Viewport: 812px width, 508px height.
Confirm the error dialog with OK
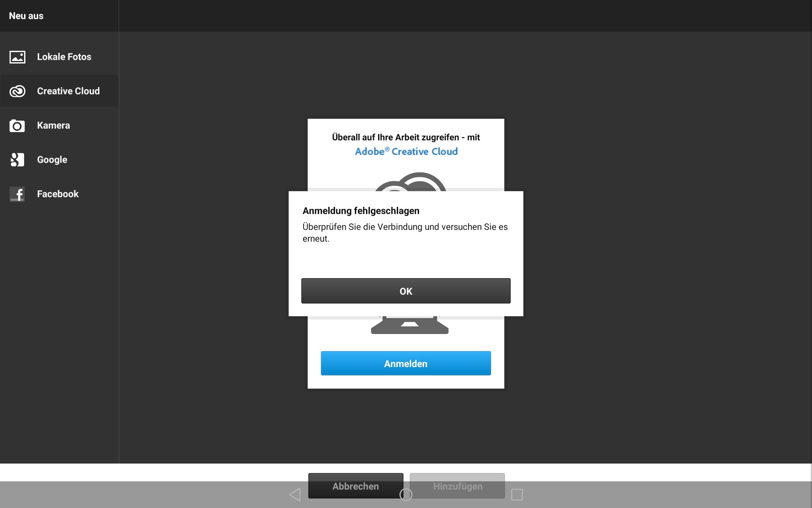(x=406, y=291)
